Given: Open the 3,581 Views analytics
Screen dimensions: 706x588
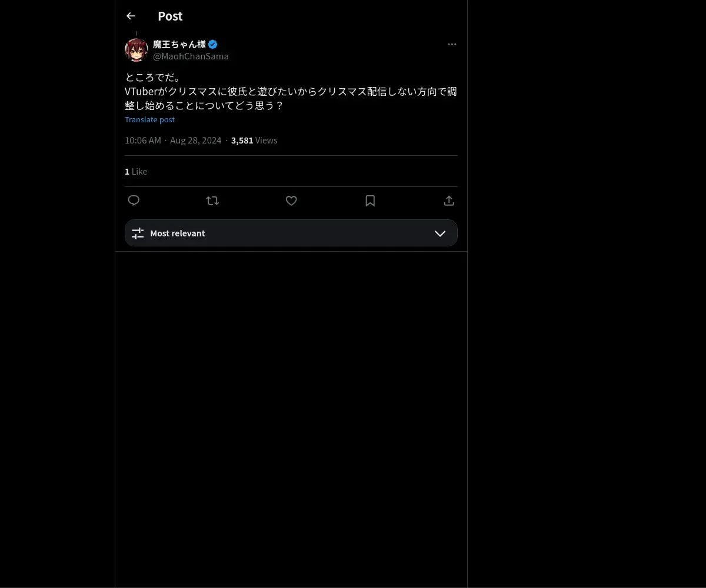Looking at the screenshot, I should pyautogui.click(x=254, y=141).
